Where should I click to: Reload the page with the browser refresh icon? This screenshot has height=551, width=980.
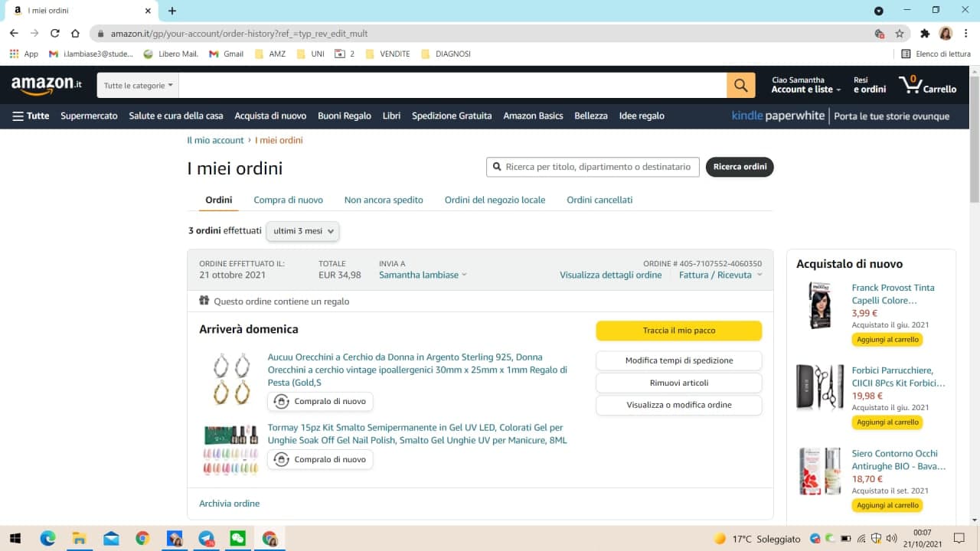pyautogui.click(x=54, y=34)
